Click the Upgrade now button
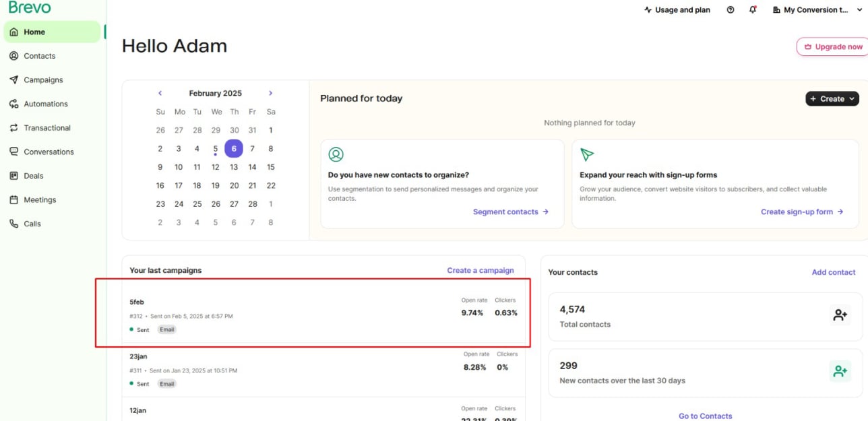Viewport: 868px width, 421px height. coord(833,46)
